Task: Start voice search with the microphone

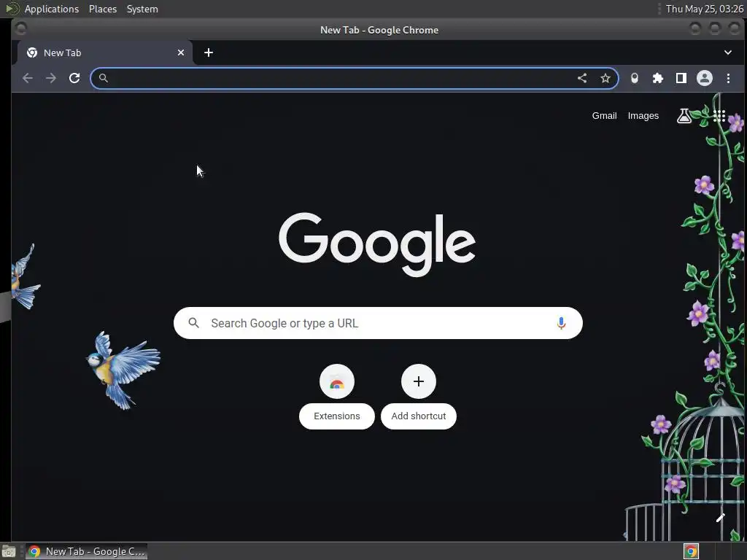Action: coord(561,323)
